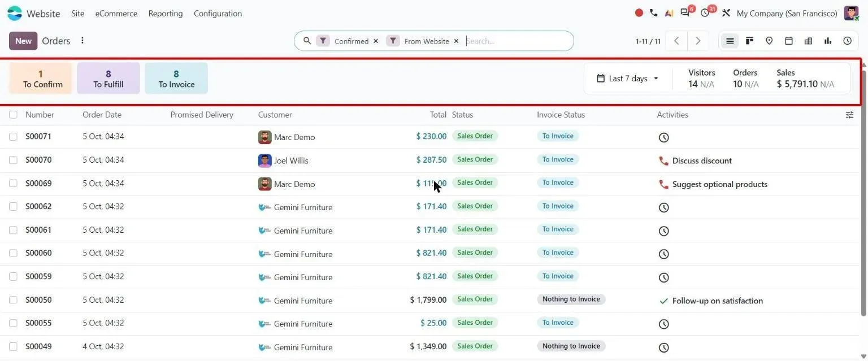Switch to kanban view
The height and width of the screenshot is (361, 868).
[750, 41]
